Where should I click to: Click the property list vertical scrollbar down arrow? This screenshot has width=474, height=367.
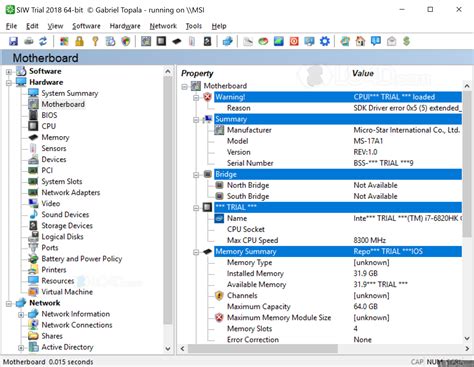467,338
